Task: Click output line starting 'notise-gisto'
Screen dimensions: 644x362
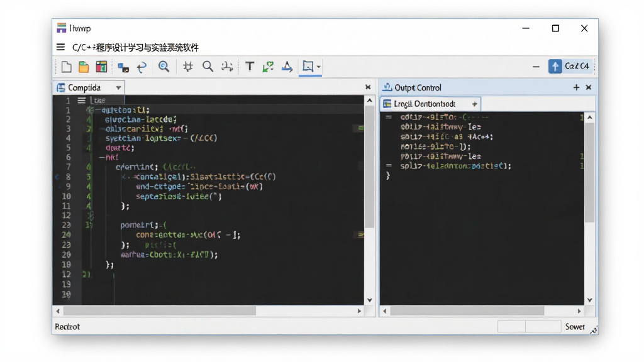Action: coord(435,146)
